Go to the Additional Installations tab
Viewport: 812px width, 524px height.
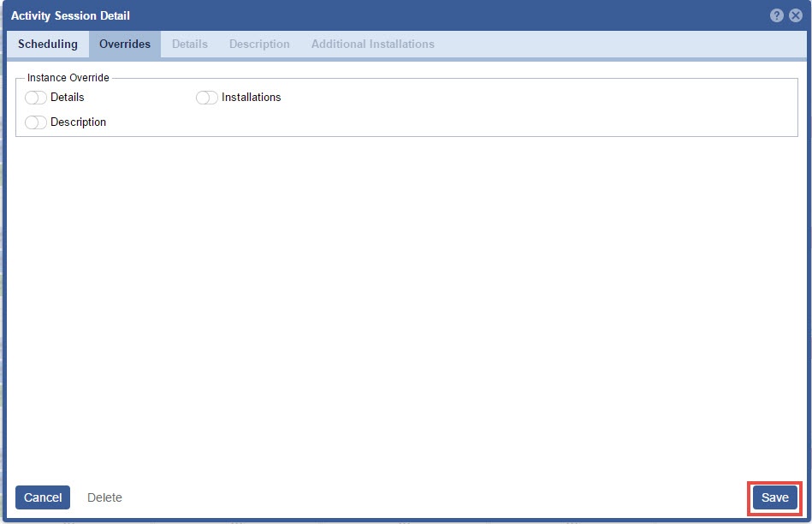(372, 44)
